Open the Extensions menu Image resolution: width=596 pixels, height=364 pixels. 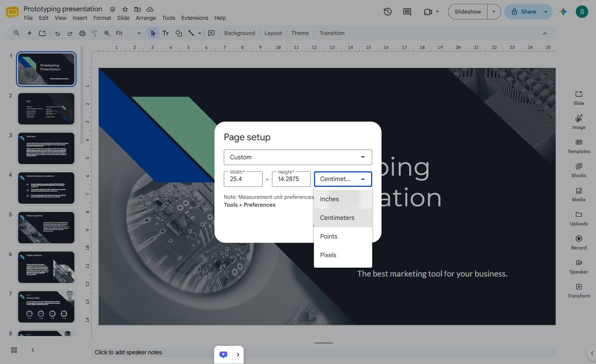coord(195,18)
